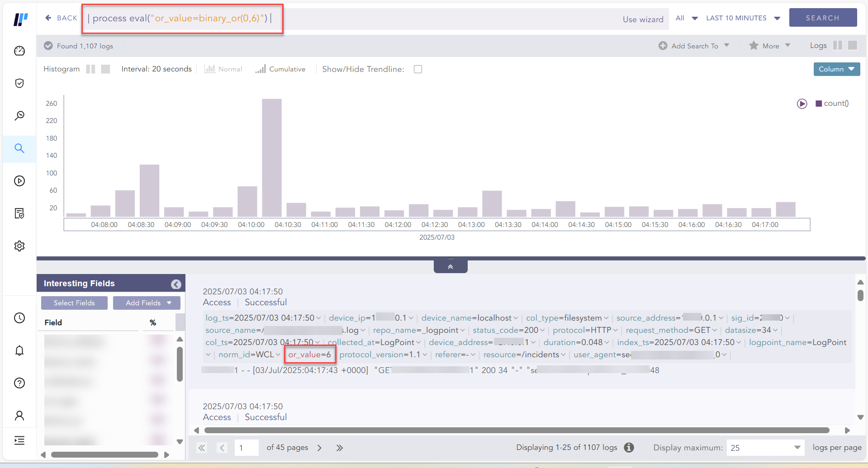This screenshot has height=468, width=868.
Task: Open the logs per page dropdown
Action: point(765,448)
